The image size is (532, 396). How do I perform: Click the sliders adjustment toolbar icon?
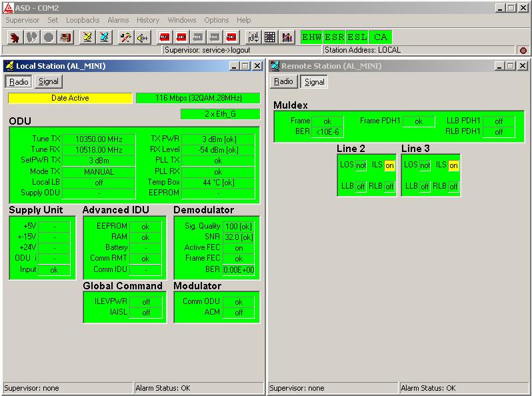253,37
